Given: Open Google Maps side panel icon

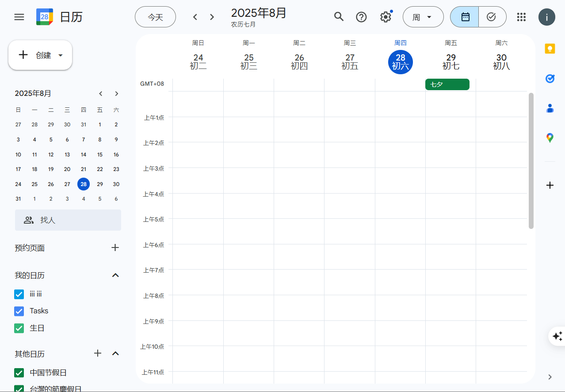Looking at the screenshot, I should click(x=550, y=138).
